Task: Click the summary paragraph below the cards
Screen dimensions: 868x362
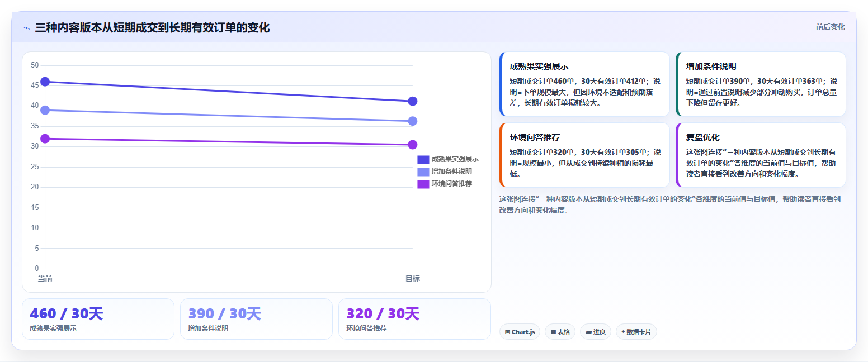Action: 669,204
